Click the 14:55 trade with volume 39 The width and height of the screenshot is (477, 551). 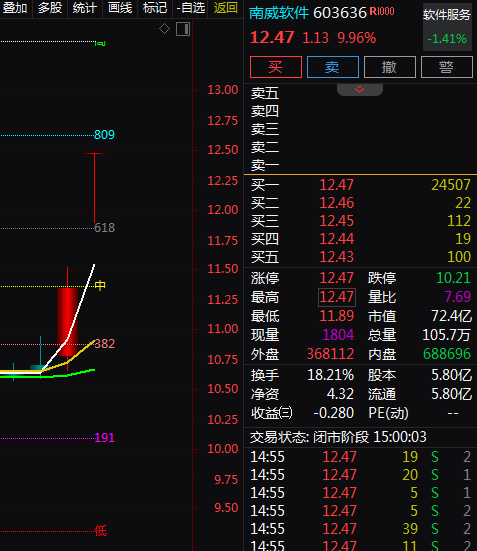point(360,529)
